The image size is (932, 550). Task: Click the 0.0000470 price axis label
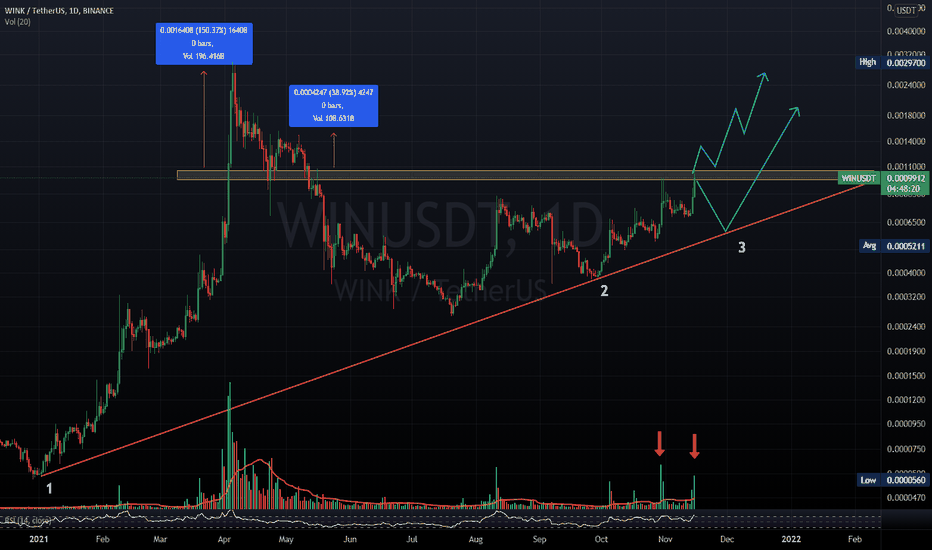906,498
